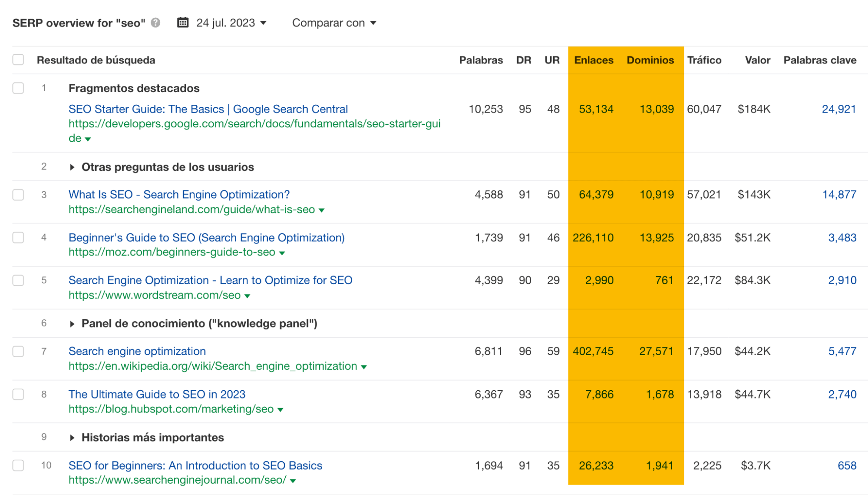Open the SEO Starter Guide: The Basics link

[x=208, y=109]
